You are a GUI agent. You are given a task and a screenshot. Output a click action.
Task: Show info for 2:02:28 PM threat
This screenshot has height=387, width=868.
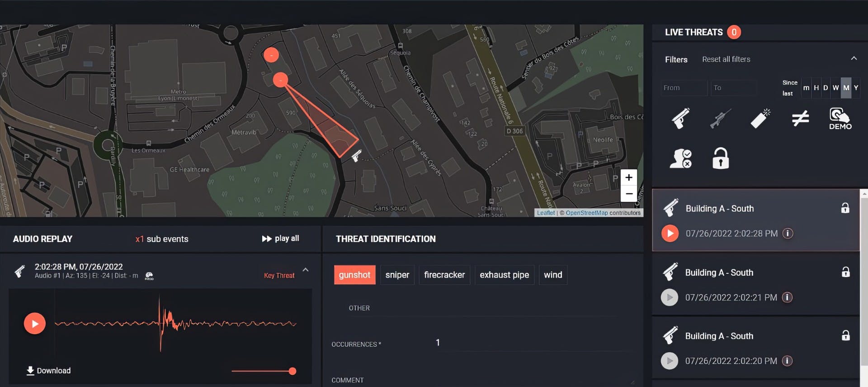[x=788, y=234]
